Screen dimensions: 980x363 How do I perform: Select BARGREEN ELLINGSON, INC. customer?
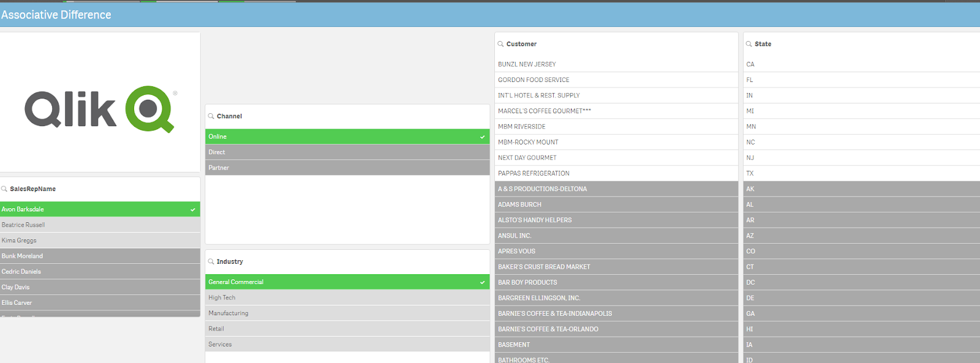click(x=616, y=298)
